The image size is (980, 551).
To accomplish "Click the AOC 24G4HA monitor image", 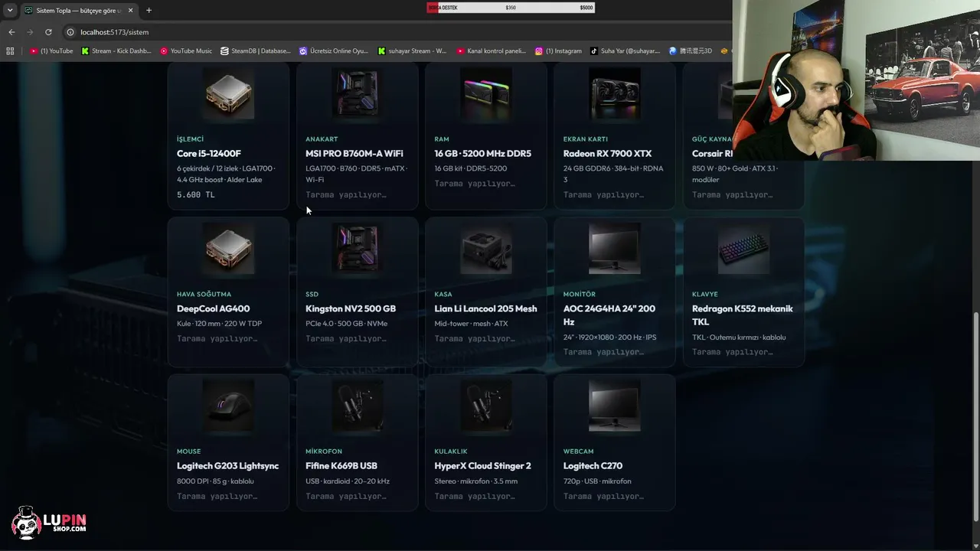I will pos(615,249).
